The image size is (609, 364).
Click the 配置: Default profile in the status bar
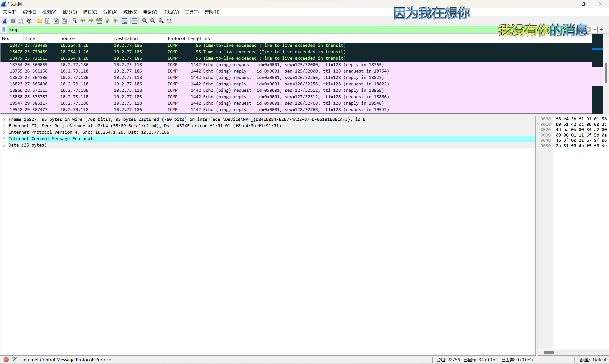click(594, 360)
